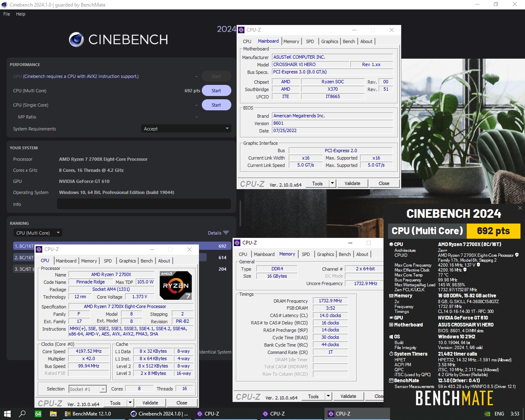
Task: Click the GPU card icon in BenchMate panel
Action: [x=391, y=318]
